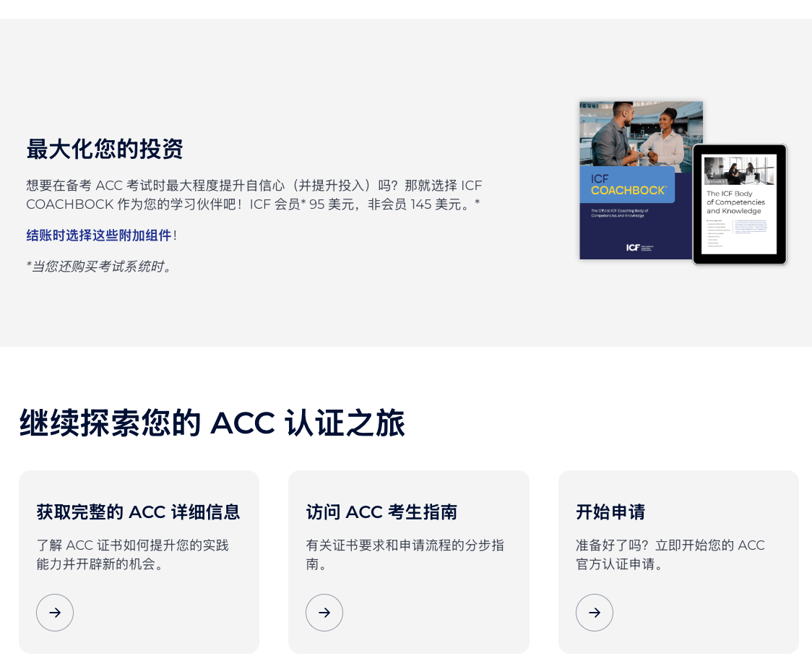This screenshot has width=812, height=669.
Task: Click description 有关证书要求和申请流程的分步指南
Action: [x=405, y=555]
